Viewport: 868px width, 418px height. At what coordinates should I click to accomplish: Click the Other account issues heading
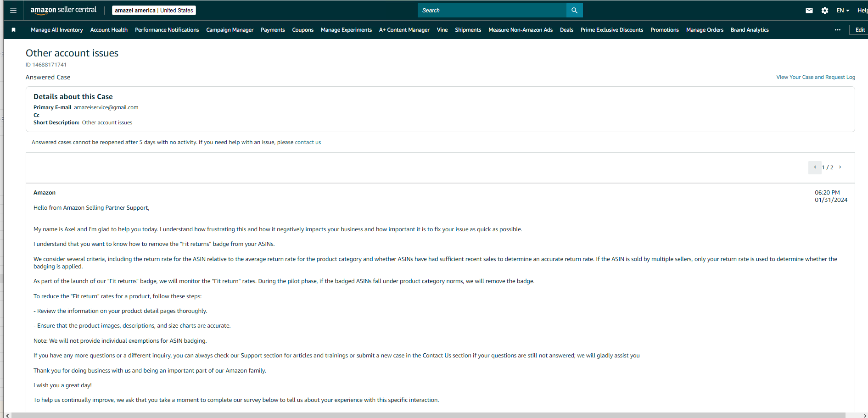coord(72,53)
